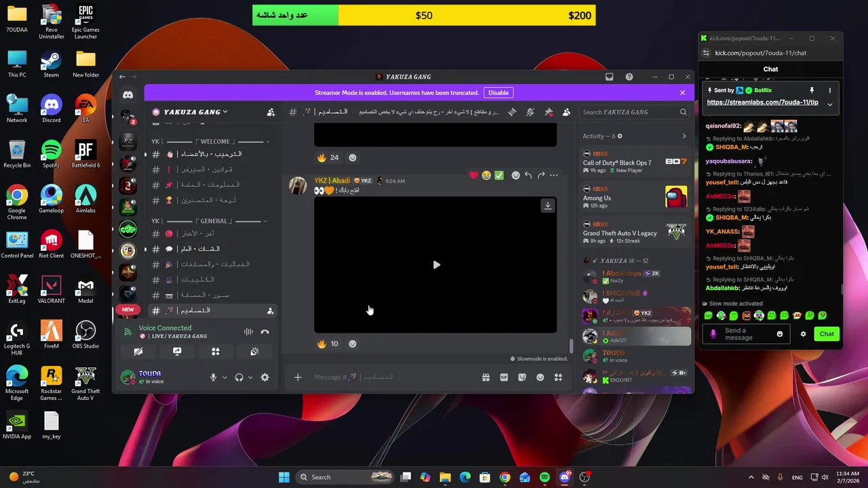
Task: Open GIF picker in message bar
Action: tap(504, 377)
